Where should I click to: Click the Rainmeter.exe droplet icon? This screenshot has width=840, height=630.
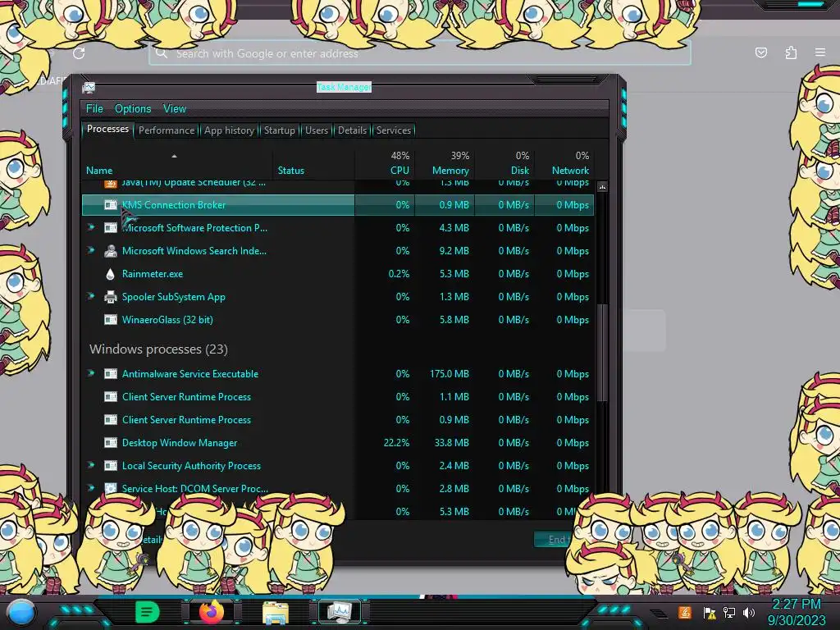(111, 274)
